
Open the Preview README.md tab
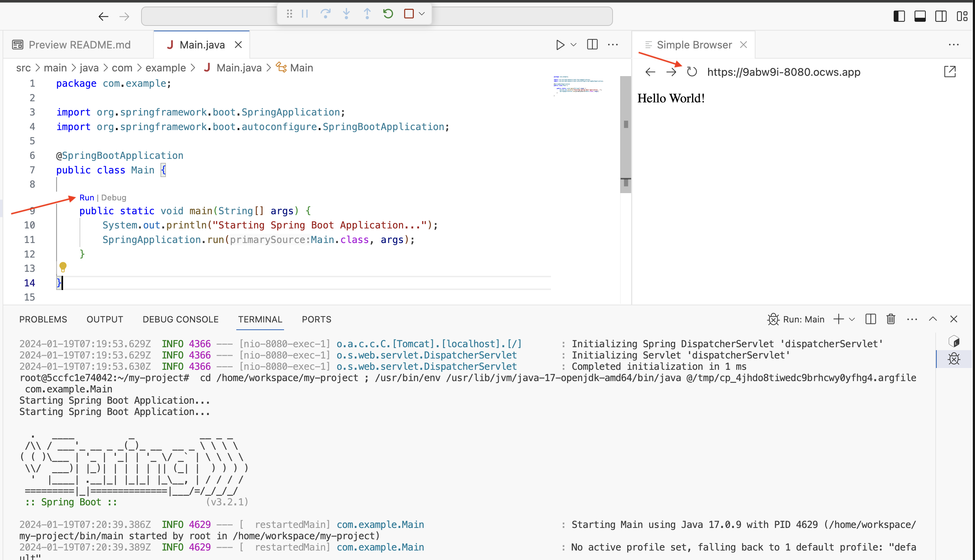click(x=79, y=45)
